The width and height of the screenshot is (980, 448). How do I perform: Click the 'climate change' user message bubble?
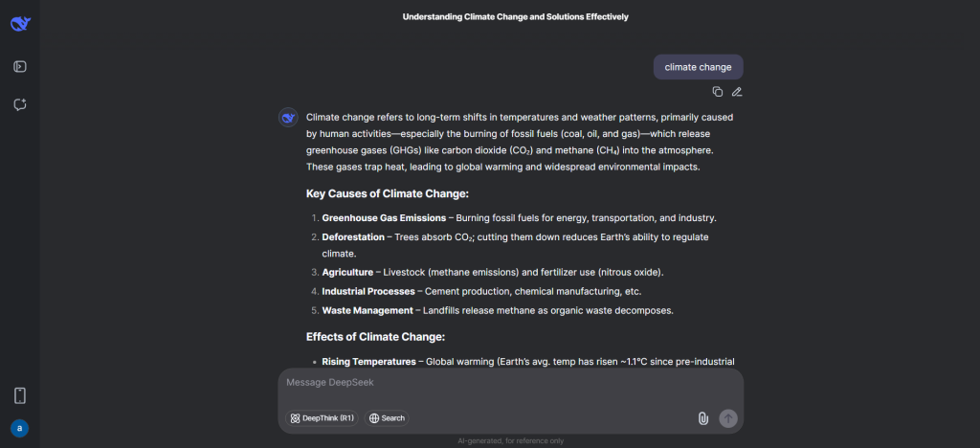[698, 67]
